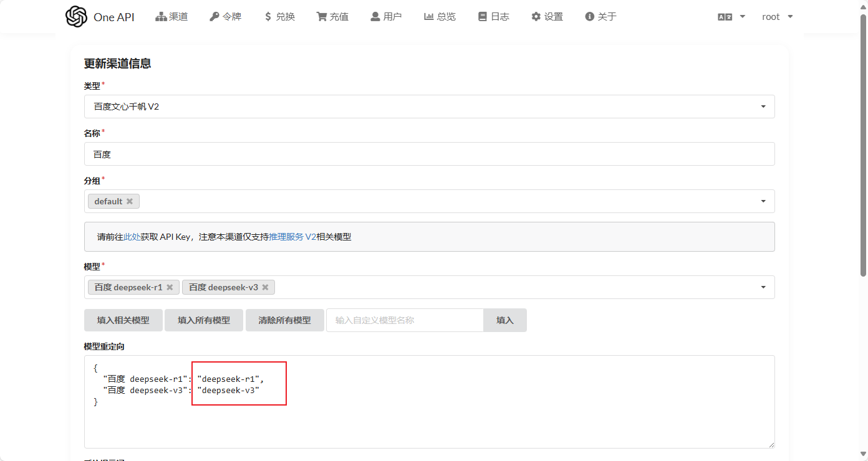The width and height of the screenshot is (868, 461).
Task: Expand the 模型 models dropdown arrow
Action: click(x=763, y=287)
